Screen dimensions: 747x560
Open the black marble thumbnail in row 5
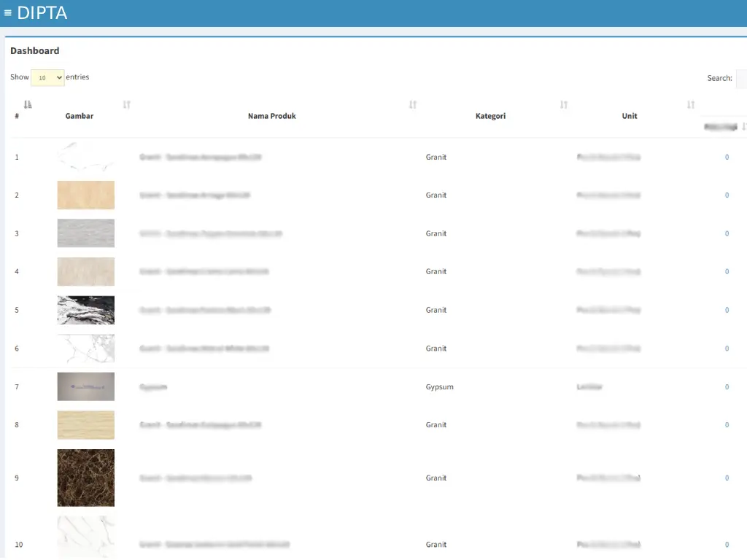pyautogui.click(x=86, y=310)
